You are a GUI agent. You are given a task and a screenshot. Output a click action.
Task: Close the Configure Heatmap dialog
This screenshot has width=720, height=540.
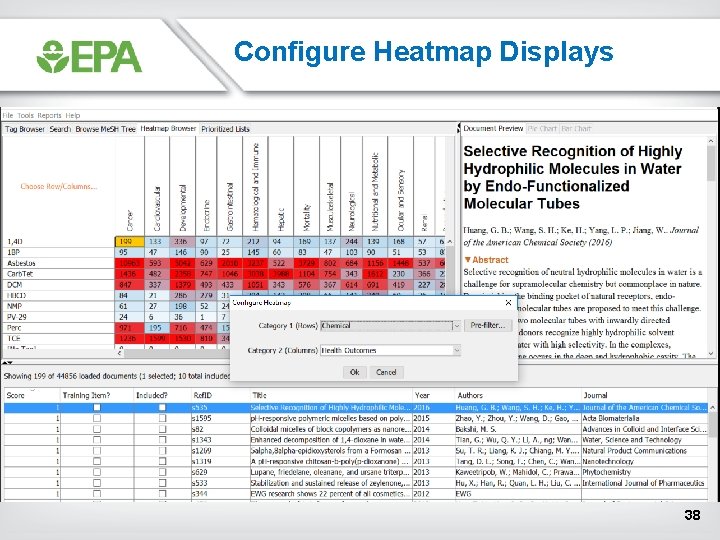click(508, 303)
